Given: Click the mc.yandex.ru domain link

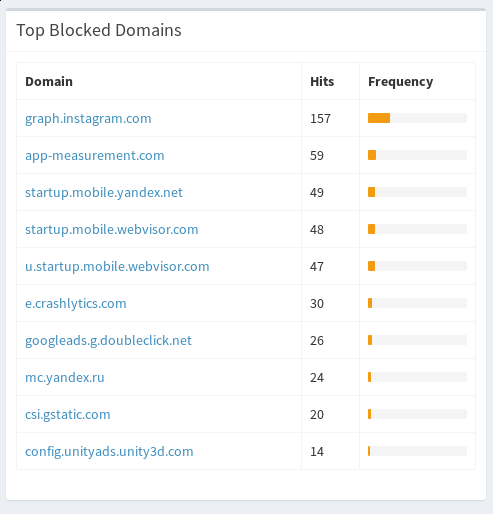Looking at the screenshot, I should 65,378.
